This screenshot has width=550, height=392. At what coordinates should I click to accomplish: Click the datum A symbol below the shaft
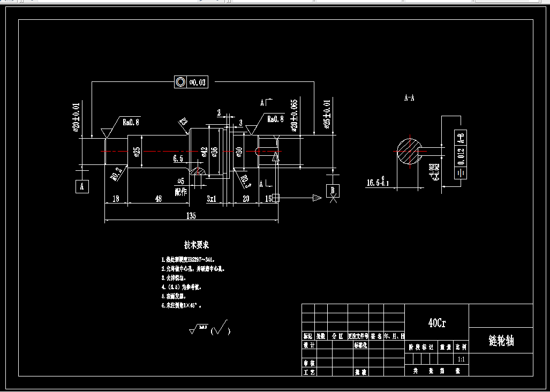coord(82,187)
